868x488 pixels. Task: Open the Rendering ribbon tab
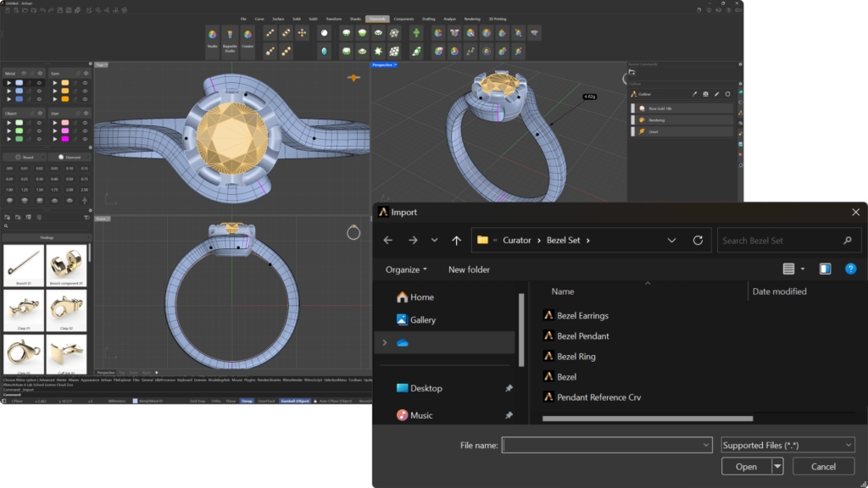click(472, 18)
